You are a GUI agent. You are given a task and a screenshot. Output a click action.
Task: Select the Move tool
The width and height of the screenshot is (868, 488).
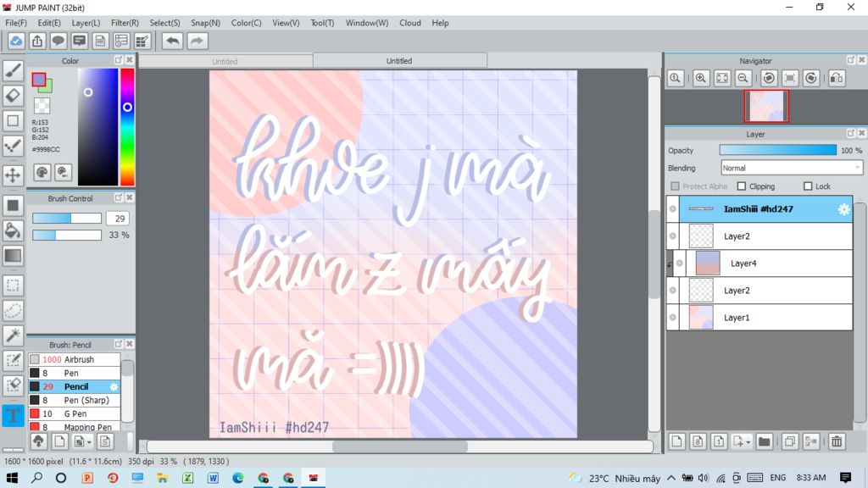pyautogui.click(x=13, y=175)
